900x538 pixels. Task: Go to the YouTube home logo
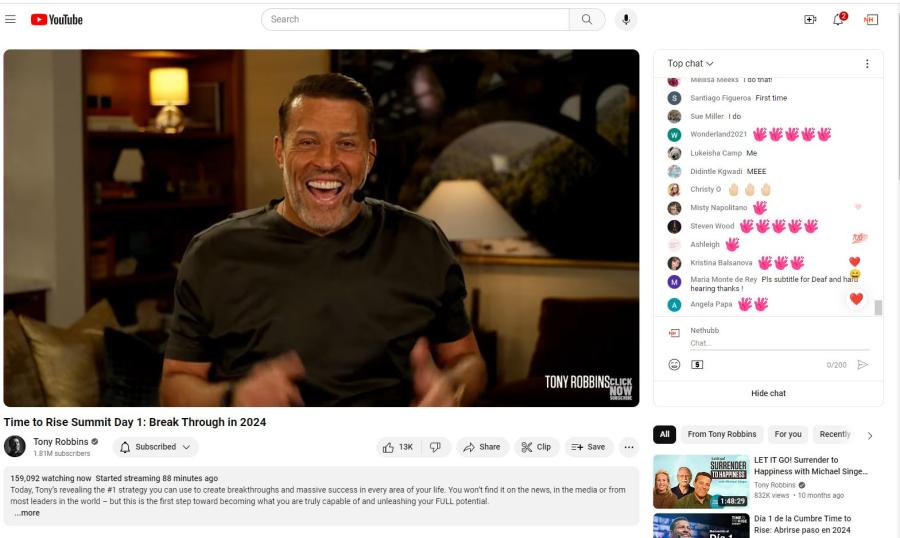(57, 20)
